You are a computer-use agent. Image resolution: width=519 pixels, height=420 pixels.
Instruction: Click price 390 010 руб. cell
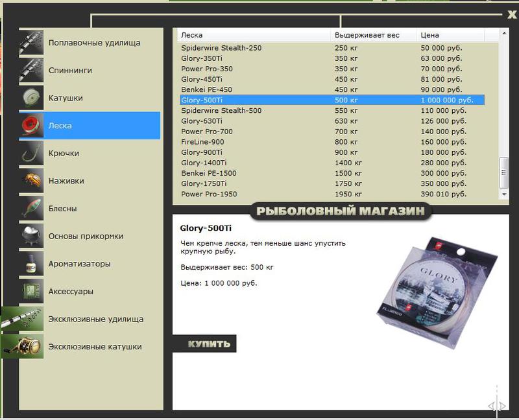(444, 194)
